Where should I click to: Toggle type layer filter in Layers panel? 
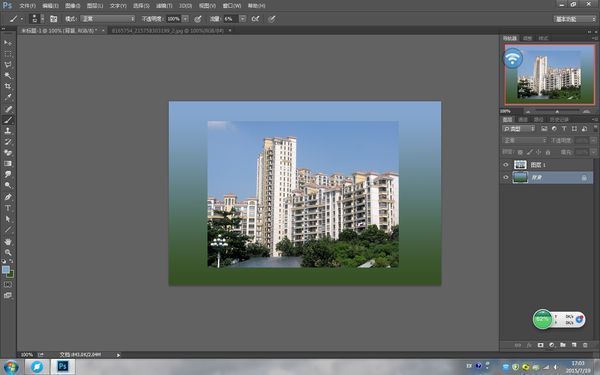(564, 129)
